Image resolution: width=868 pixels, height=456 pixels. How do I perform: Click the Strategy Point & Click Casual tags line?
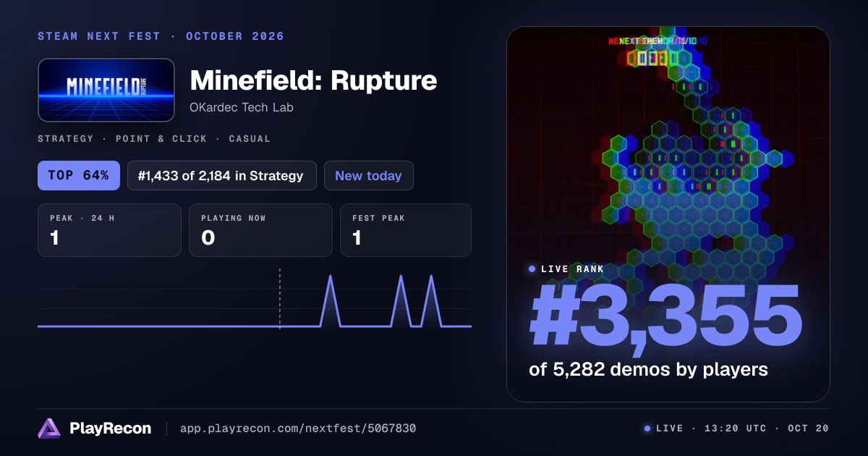click(154, 138)
